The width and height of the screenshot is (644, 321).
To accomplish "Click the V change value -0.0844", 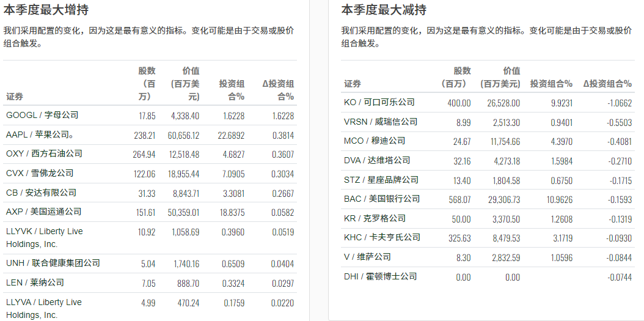I will click(620, 257).
